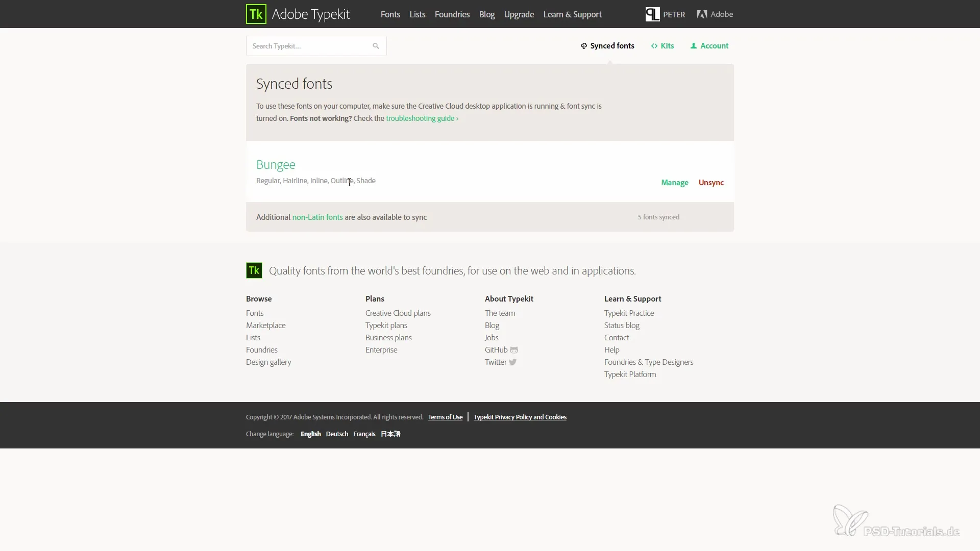Viewport: 980px width, 551px height.
Task: Select English as the language
Action: pyautogui.click(x=310, y=434)
